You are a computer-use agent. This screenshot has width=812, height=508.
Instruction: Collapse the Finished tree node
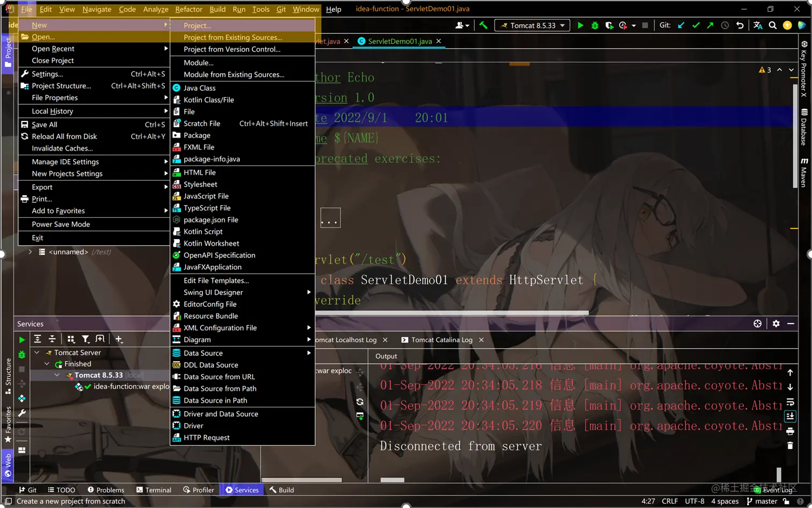click(x=47, y=364)
